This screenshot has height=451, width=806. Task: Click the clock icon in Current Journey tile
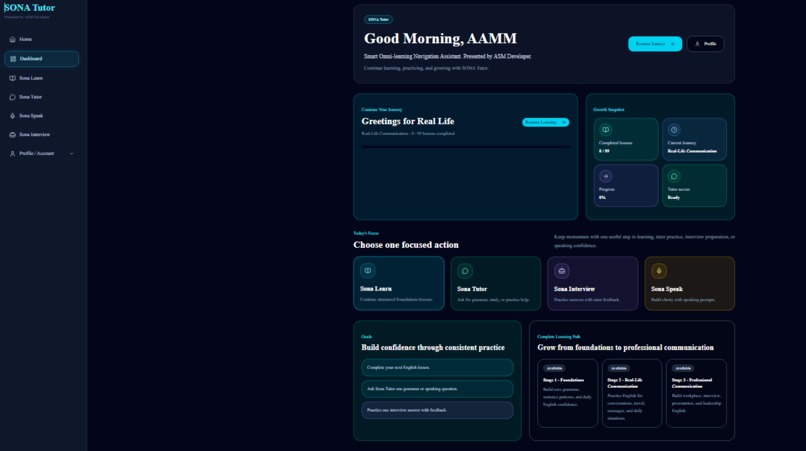pos(674,130)
